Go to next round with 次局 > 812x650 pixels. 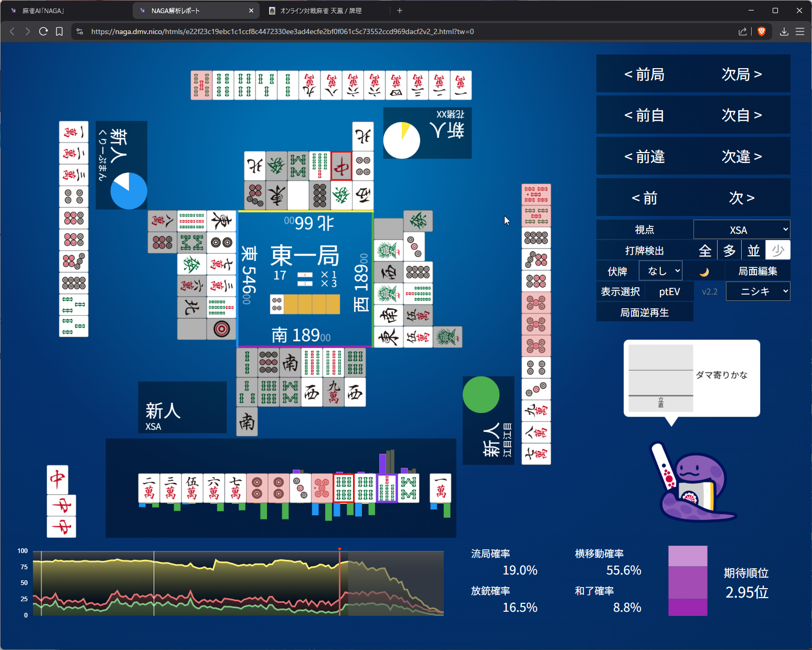click(x=741, y=74)
